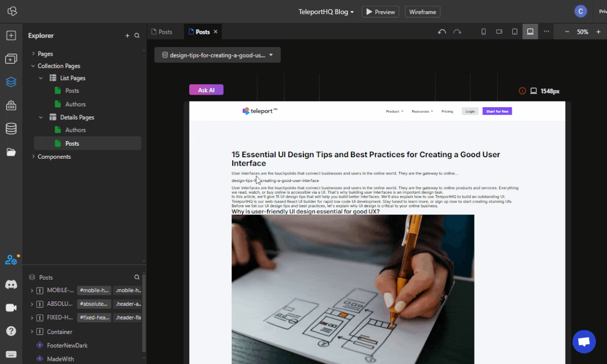
Task: Collapse the List Pages group
Action: 41,78
